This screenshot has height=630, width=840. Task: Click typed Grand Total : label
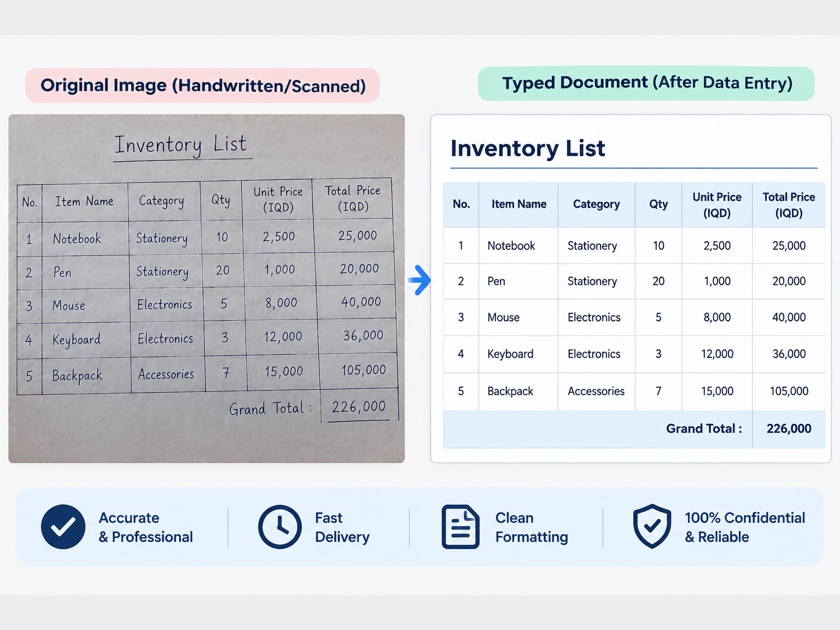704,429
